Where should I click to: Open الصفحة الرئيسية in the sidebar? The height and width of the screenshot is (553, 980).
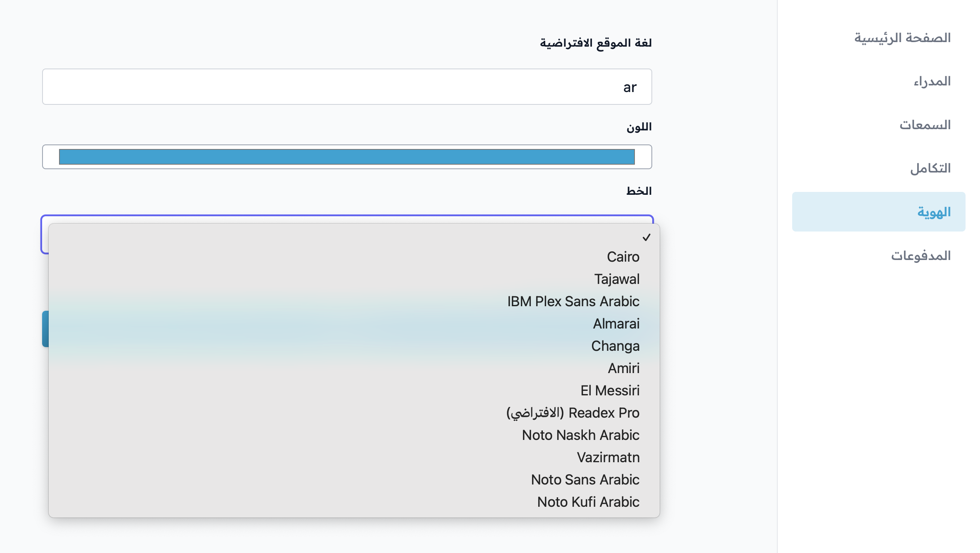click(878, 38)
